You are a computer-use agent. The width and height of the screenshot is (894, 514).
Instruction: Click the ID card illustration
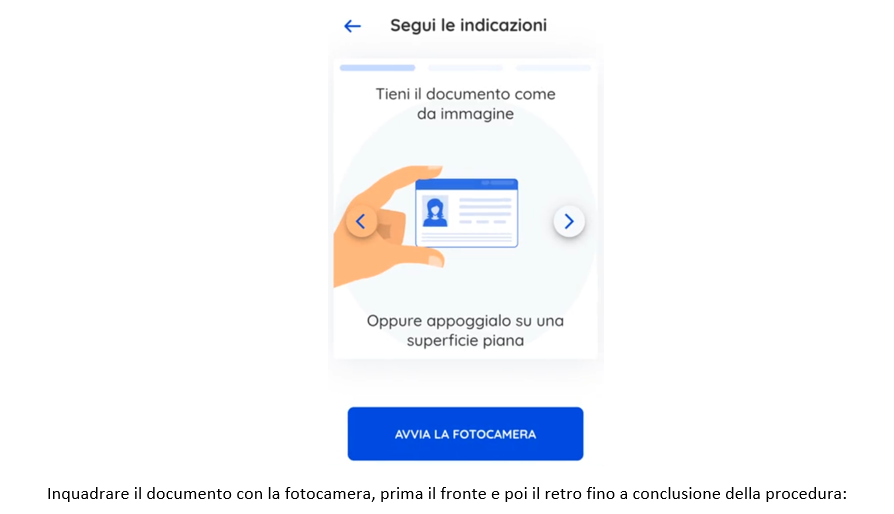click(x=466, y=213)
